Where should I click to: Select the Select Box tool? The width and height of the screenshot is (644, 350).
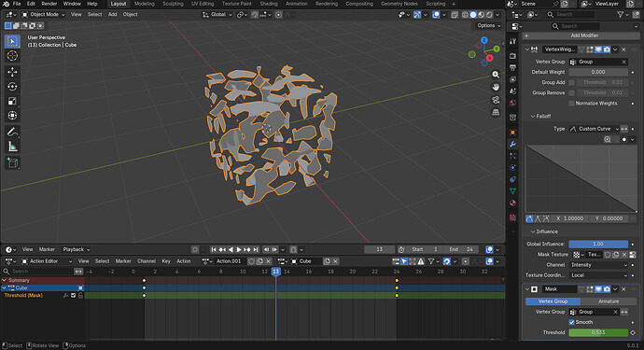(x=12, y=41)
